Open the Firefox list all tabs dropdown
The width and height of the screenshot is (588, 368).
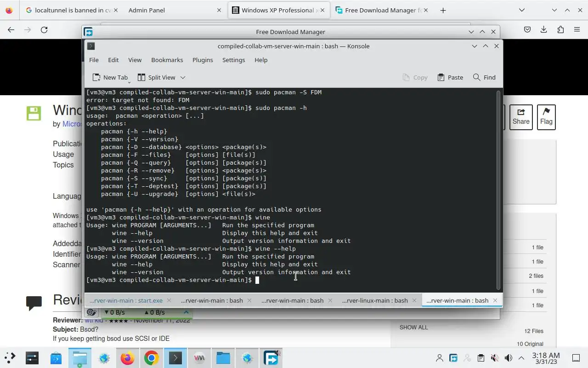(522, 10)
